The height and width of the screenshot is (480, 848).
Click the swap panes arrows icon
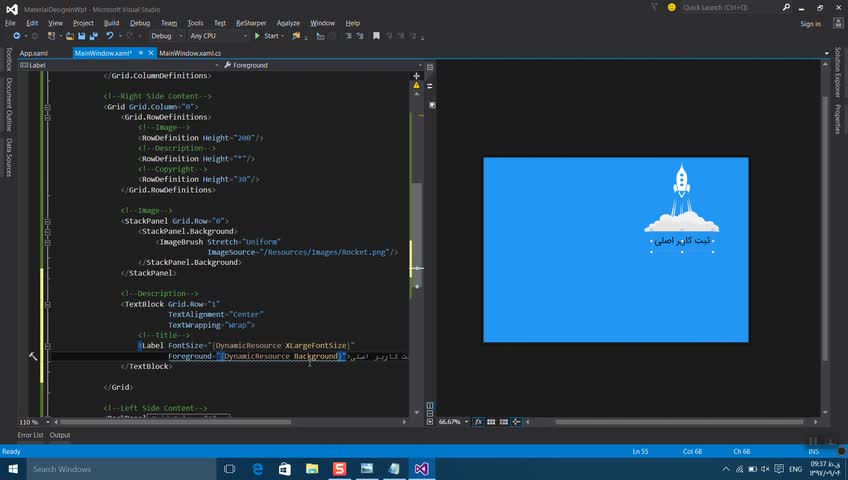[430, 86]
